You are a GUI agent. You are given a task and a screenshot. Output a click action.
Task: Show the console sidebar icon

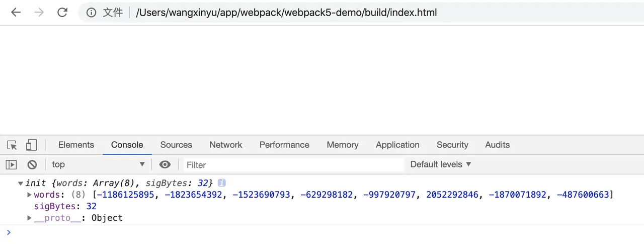11,164
